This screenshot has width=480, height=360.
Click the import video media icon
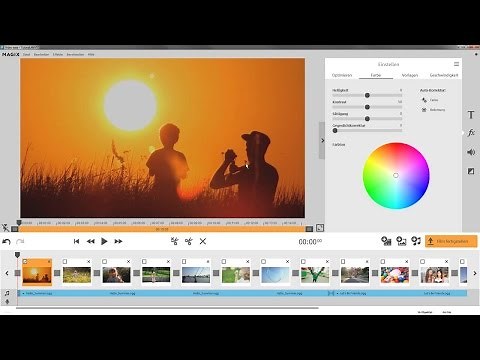(x=386, y=241)
